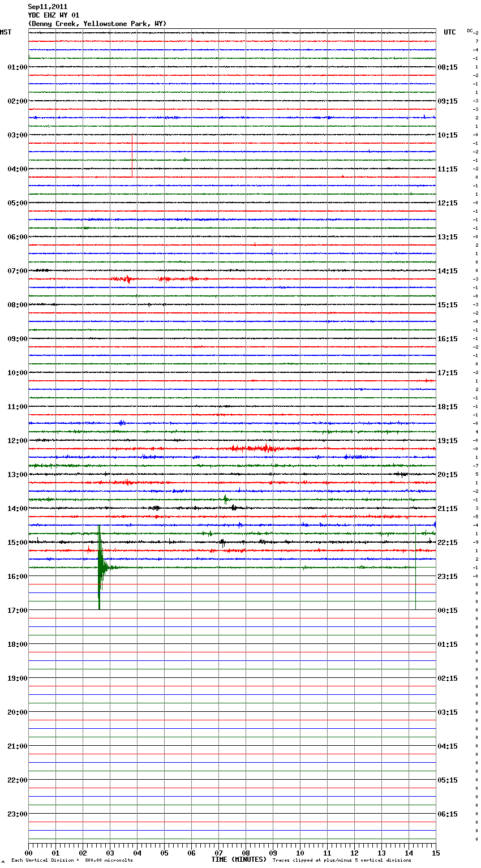This screenshot has height=868, width=481.
Task: Click bottom minute-axis tick label '13'
Action: 381,853
